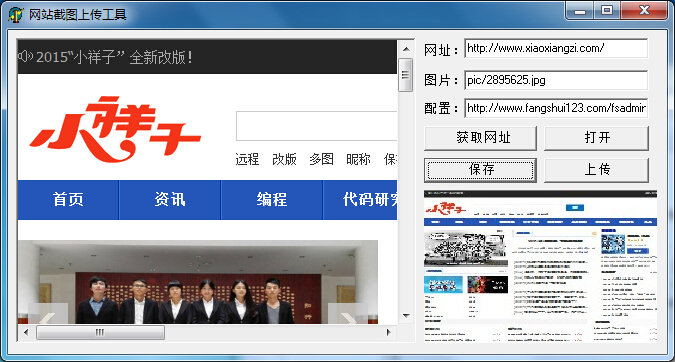Click the app icon in the title bar

(x=15, y=15)
